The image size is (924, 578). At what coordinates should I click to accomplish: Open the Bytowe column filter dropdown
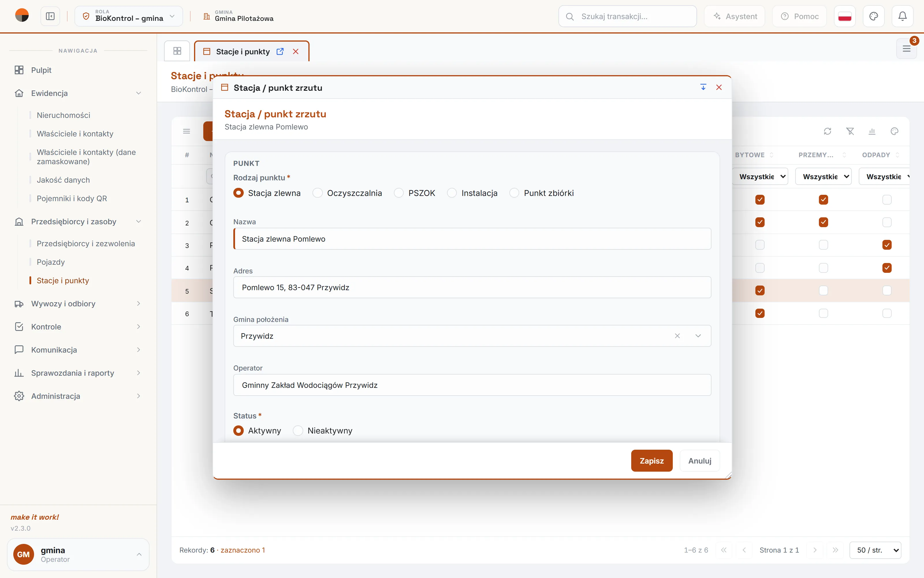pyautogui.click(x=760, y=177)
